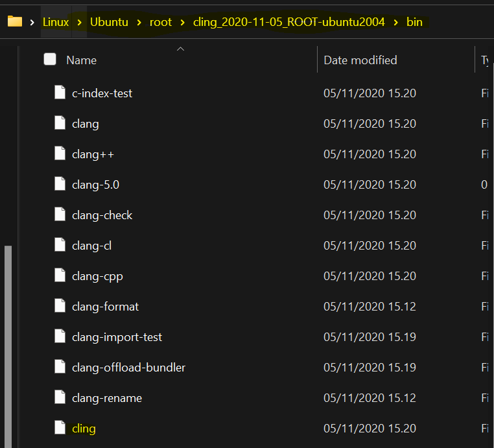This screenshot has width=494, height=448.
Task: Select the clang file name
Action: (x=86, y=124)
